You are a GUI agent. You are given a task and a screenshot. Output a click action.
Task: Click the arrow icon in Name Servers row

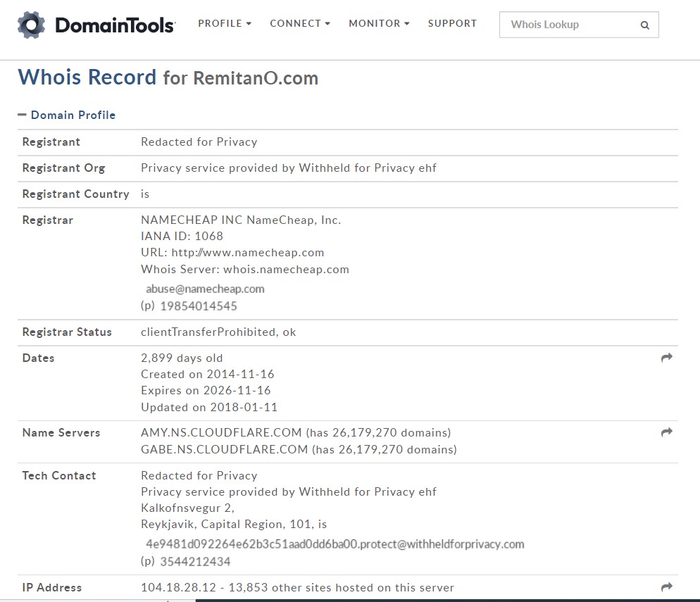point(666,432)
